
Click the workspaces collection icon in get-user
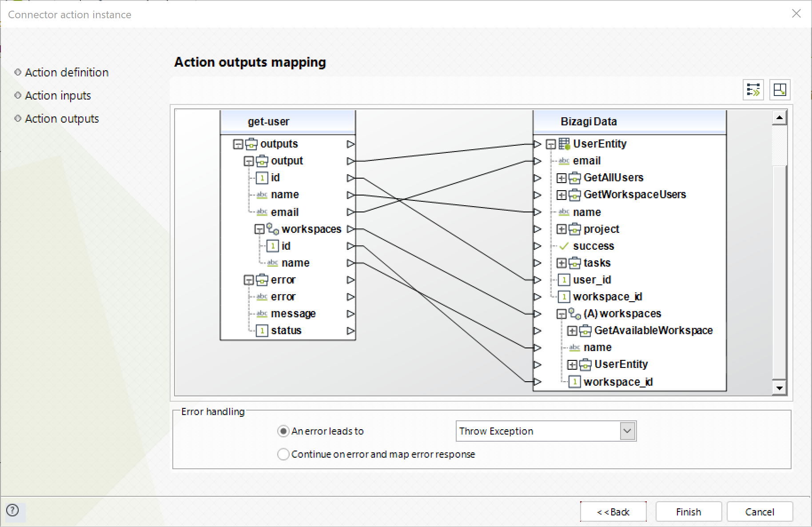coord(272,229)
